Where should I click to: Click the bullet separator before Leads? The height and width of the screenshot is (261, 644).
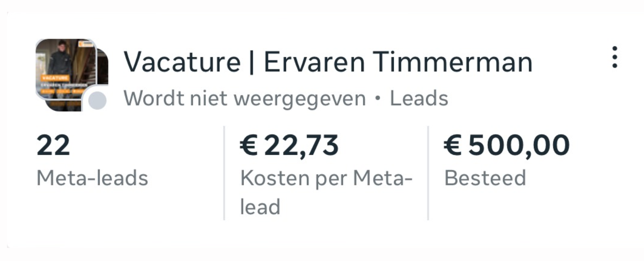[x=378, y=99]
